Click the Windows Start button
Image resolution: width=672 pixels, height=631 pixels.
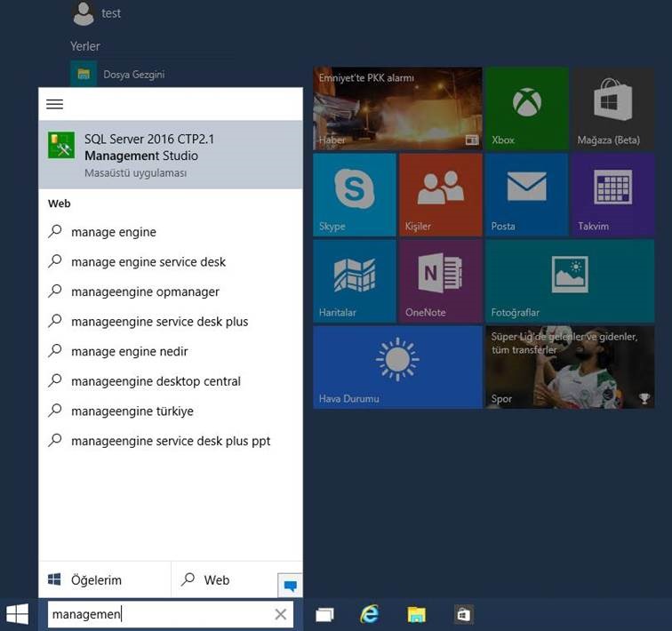pos(18,614)
